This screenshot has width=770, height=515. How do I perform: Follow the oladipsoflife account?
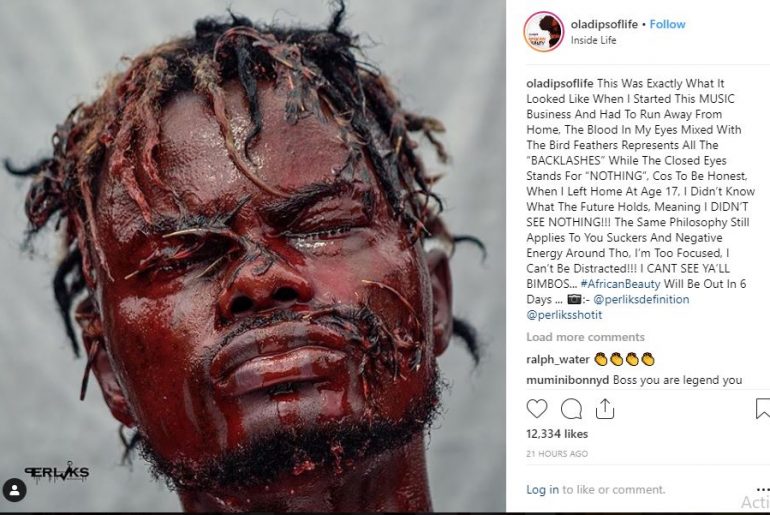pos(667,24)
